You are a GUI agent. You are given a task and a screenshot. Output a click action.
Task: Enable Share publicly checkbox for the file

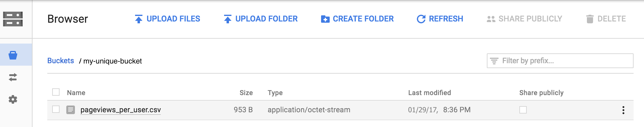pos(523,110)
